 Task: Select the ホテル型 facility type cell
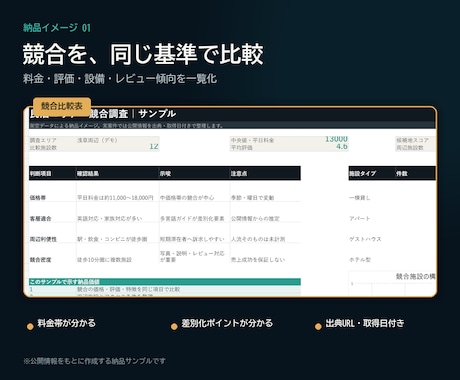pos(360,260)
